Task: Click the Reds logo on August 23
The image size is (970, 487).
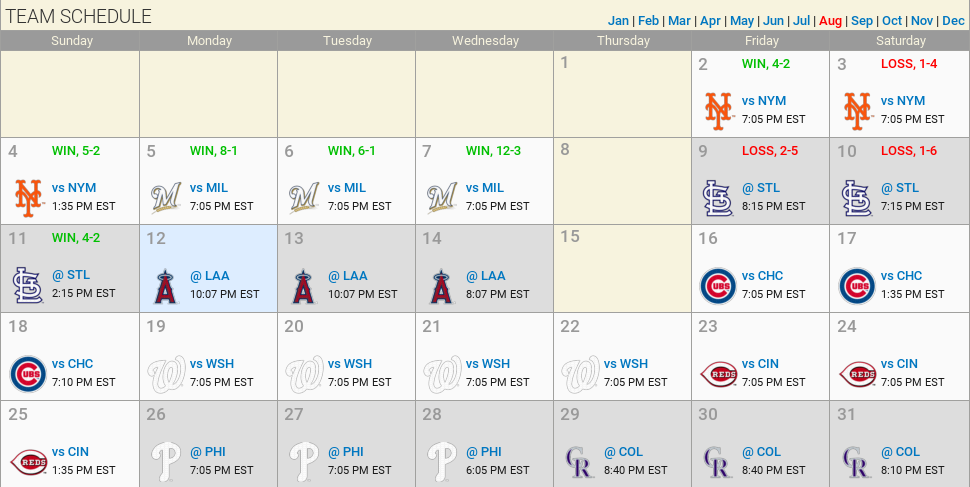Action: pos(717,373)
